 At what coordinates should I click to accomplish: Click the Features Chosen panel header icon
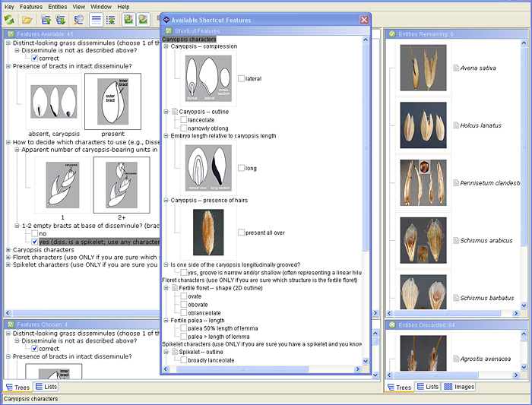click(11, 324)
